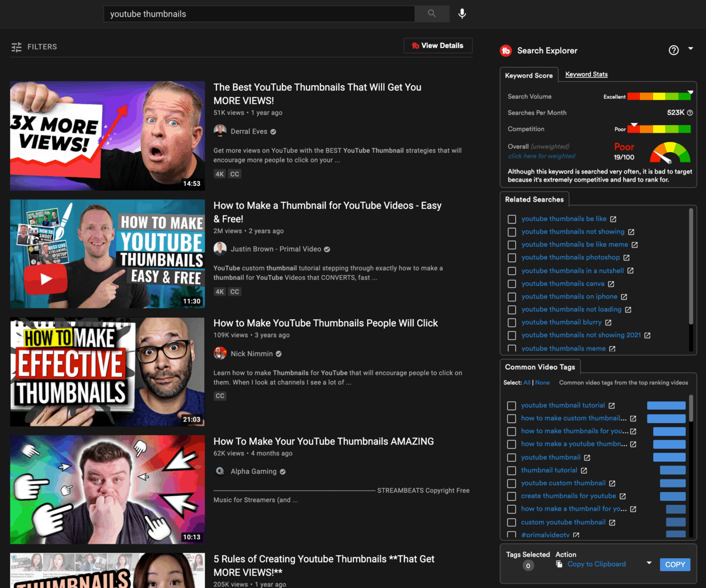Open Nick Nimmin channel avatar
706x588 pixels.
[220, 353]
